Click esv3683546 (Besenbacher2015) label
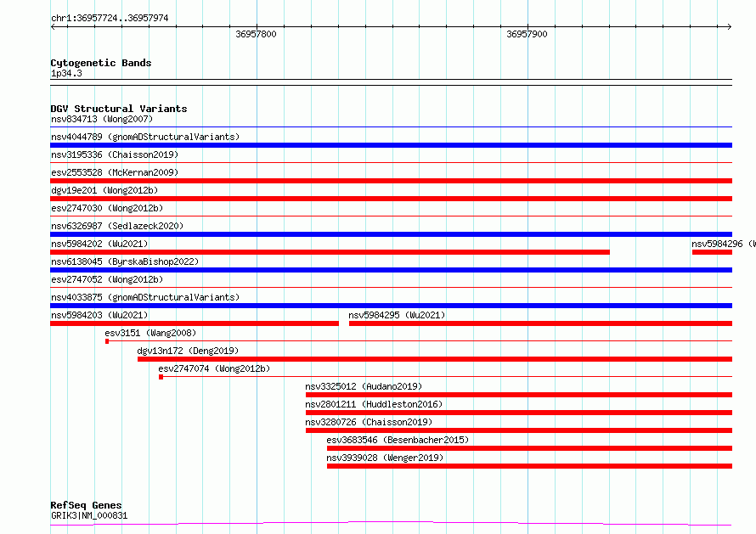This screenshot has width=756, height=534. pyautogui.click(x=398, y=440)
